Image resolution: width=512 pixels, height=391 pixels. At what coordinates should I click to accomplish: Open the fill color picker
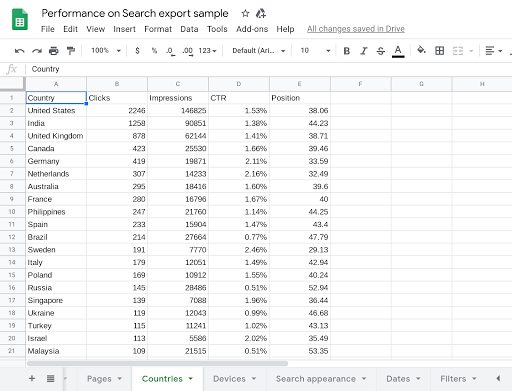(x=421, y=50)
